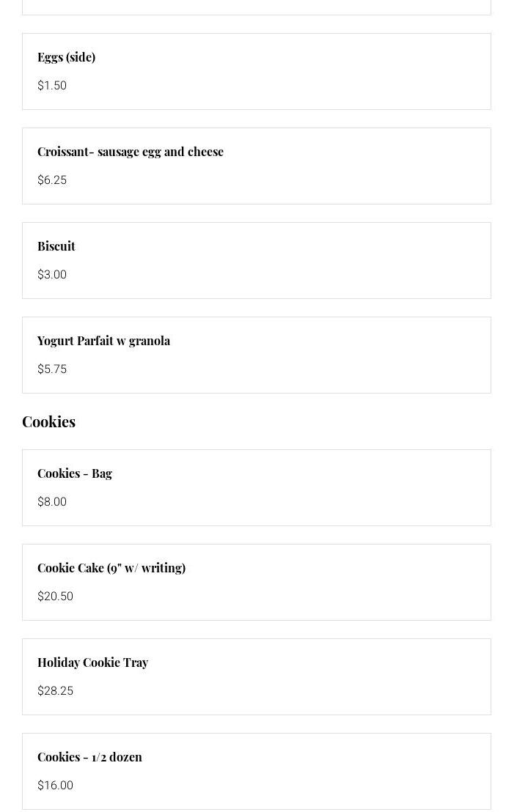Click the $20.50 Cookie Cake price
The image size is (517, 812).
(x=55, y=597)
